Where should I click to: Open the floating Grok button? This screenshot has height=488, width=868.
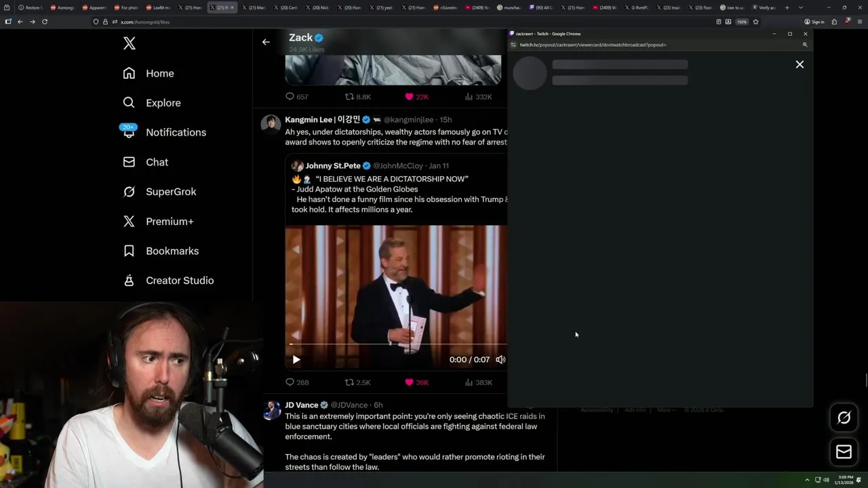pos(844,418)
